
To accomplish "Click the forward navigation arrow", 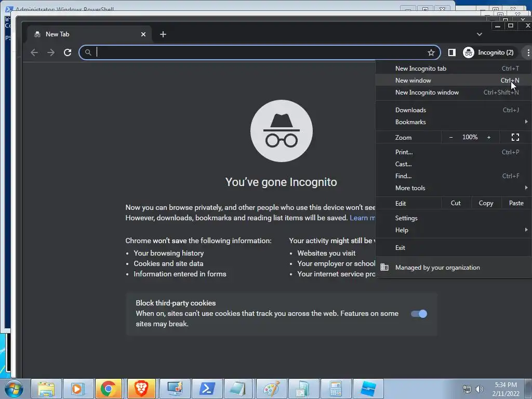I will [51, 52].
